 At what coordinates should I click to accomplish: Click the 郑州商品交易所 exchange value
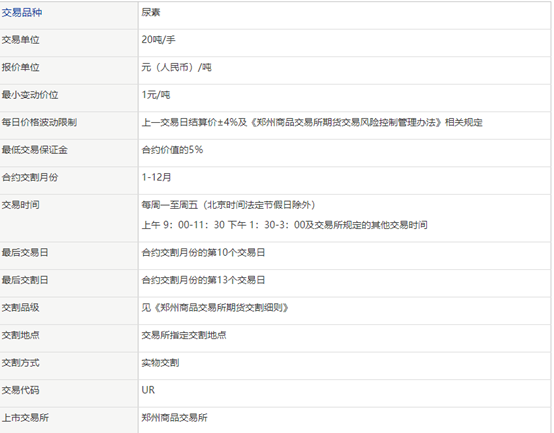(174, 418)
